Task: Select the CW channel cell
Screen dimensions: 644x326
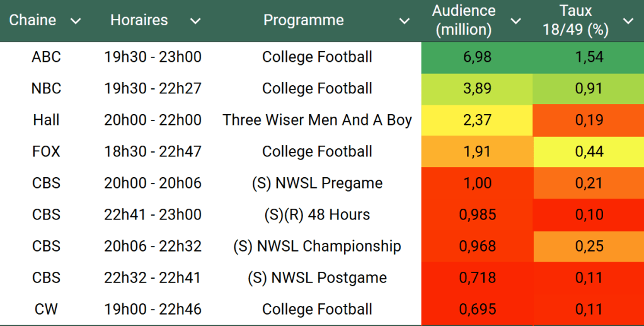Action: (x=46, y=309)
